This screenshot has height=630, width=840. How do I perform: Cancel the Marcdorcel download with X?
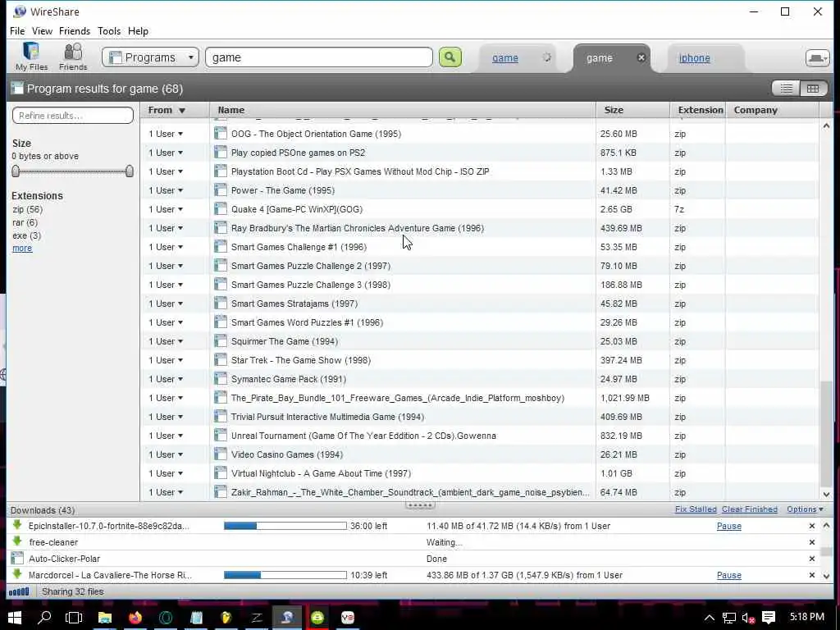(812, 575)
